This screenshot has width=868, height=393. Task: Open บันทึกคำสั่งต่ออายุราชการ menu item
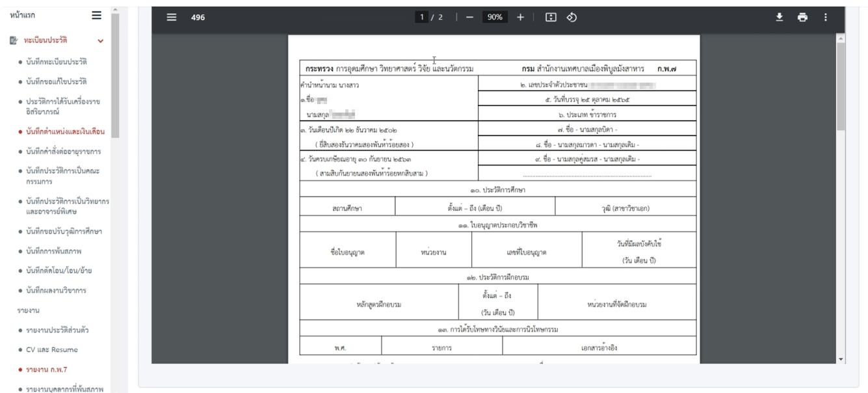(x=64, y=152)
